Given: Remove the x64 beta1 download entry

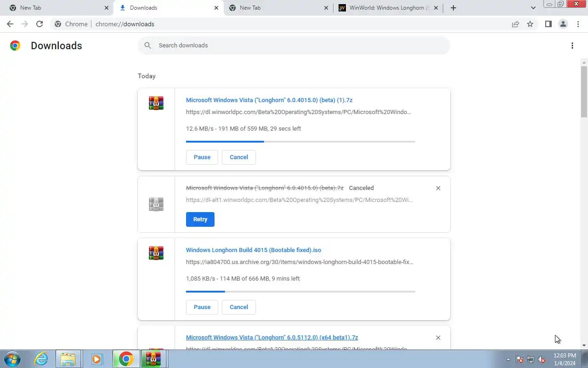Looking at the screenshot, I should tap(438, 338).
